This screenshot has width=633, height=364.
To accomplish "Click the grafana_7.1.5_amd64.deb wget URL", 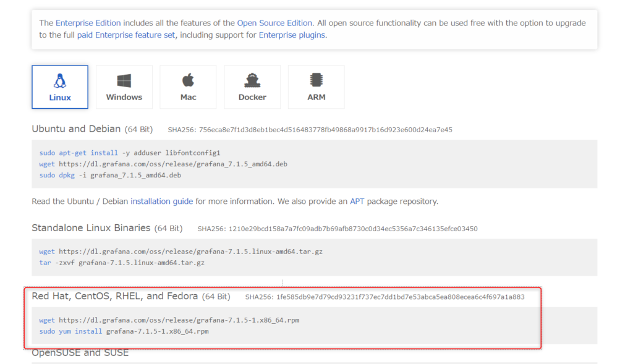I will point(173,164).
